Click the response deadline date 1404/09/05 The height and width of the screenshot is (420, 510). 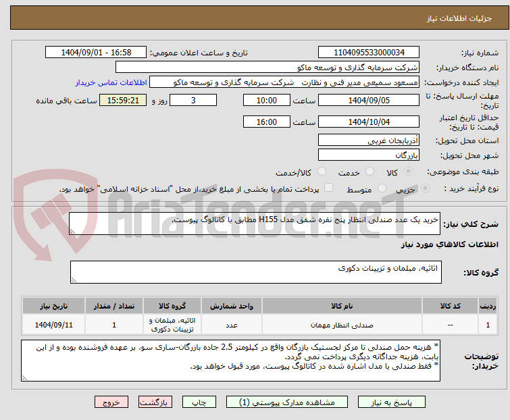369,100
